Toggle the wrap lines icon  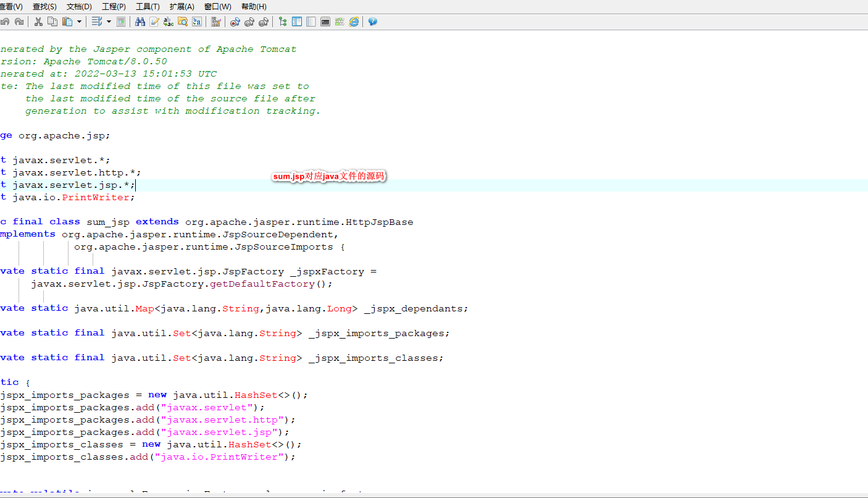[x=97, y=22]
